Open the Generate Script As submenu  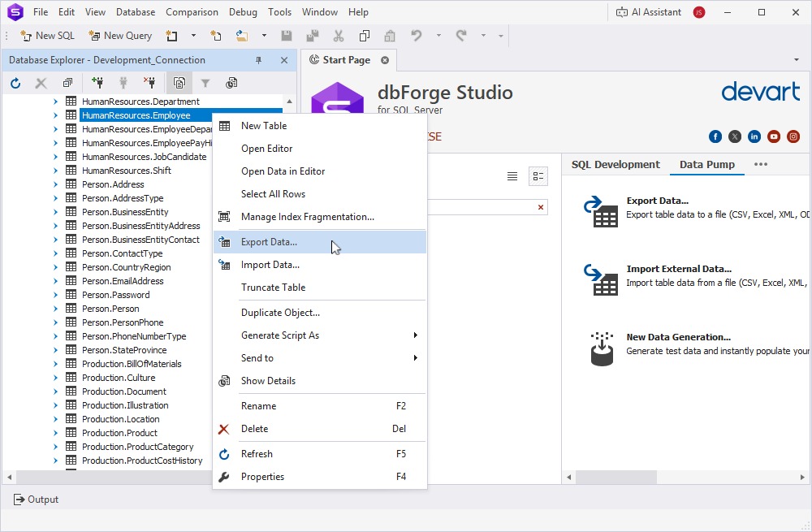(x=319, y=335)
